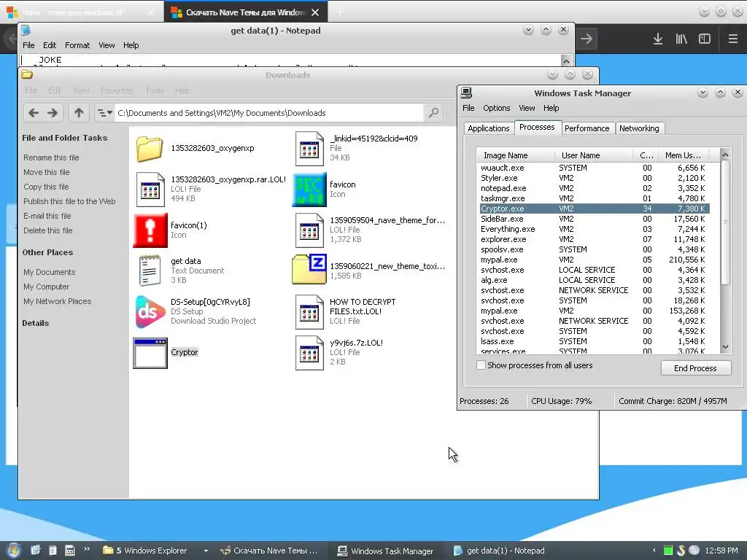Expand the Windows Explorer taskbar group arrow
The height and width of the screenshot is (560, 747).
pyautogui.click(x=206, y=551)
